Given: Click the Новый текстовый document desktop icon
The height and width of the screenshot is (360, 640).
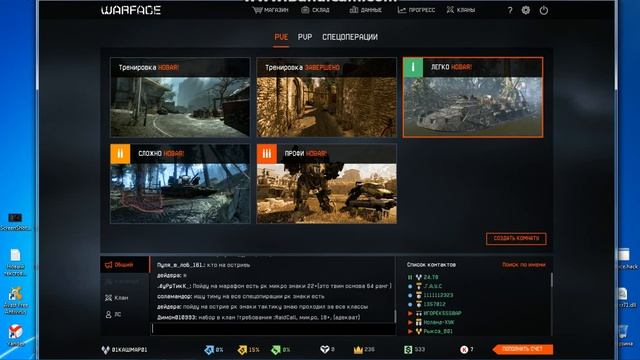Looking at the screenshot, I should point(15,262).
